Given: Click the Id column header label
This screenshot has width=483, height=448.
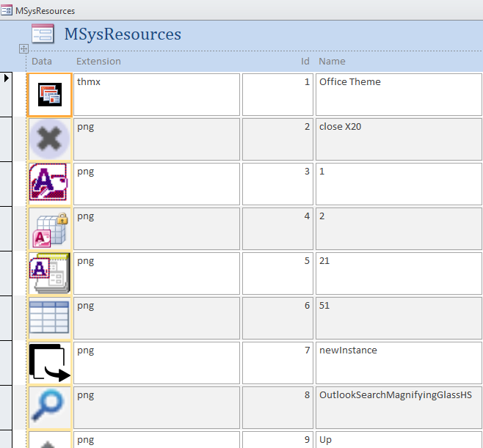Looking at the screenshot, I should pyautogui.click(x=305, y=62).
